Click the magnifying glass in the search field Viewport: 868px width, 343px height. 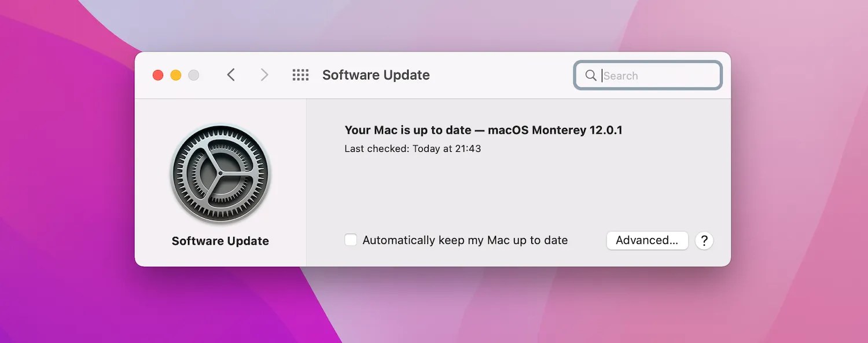pyautogui.click(x=591, y=75)
